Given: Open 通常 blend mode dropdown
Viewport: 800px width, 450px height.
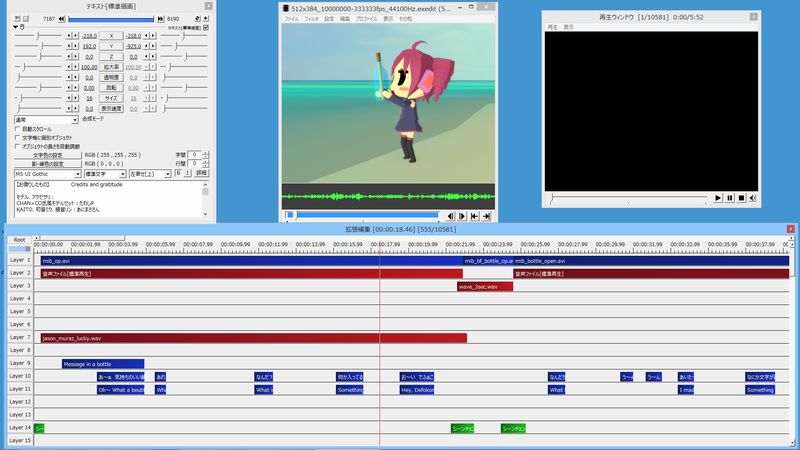Looking at the screenshot, I should [46, 119].
